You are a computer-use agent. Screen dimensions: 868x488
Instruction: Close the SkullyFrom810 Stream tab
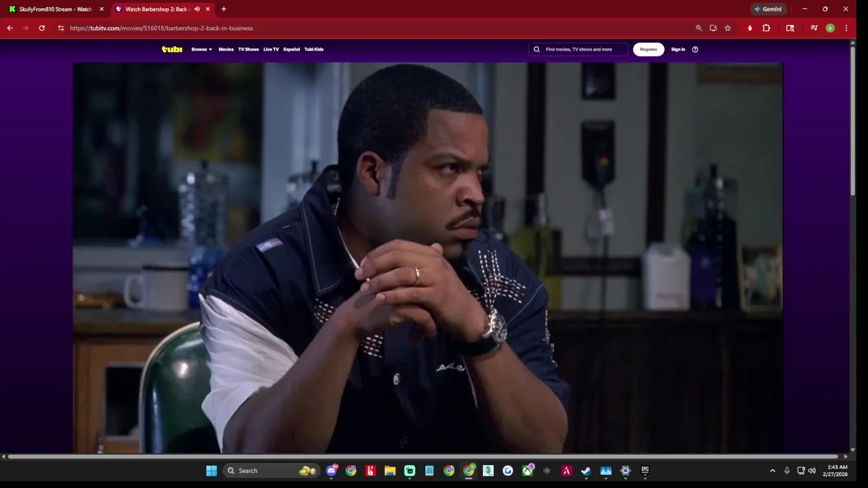[x=102, y=9]
